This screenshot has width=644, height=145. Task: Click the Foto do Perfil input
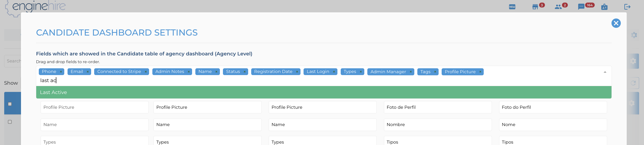tap(553, 107)
